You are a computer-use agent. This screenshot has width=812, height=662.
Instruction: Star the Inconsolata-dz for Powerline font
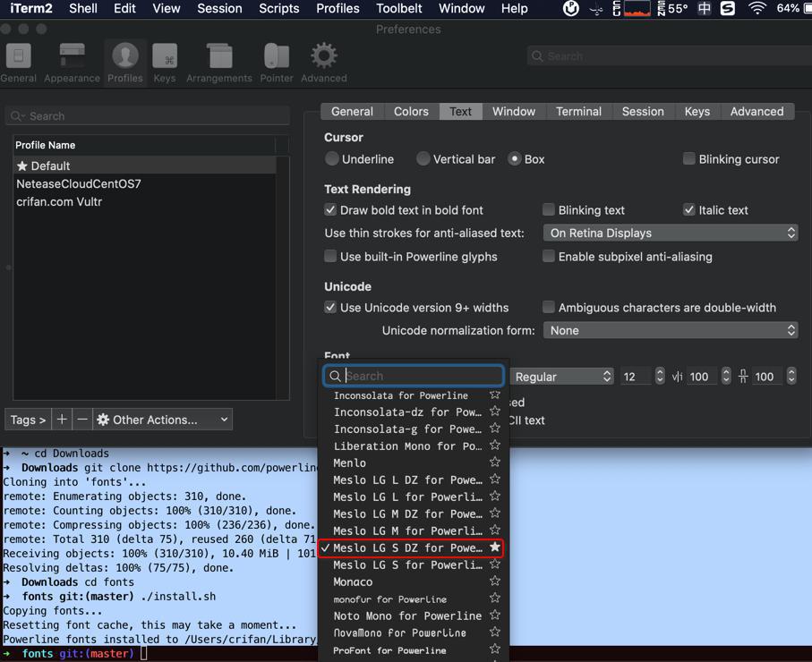(495, 412)
